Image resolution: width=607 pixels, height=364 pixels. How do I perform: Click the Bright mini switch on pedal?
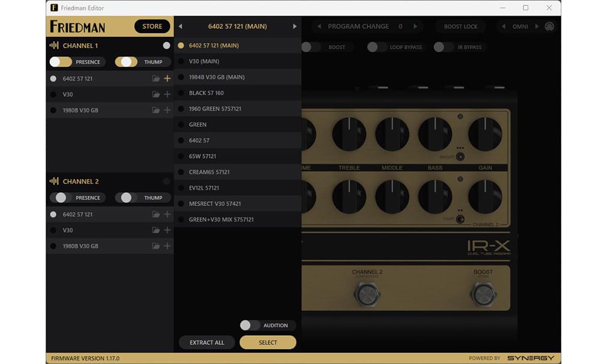pyautogui.click(x=460, y=157)
